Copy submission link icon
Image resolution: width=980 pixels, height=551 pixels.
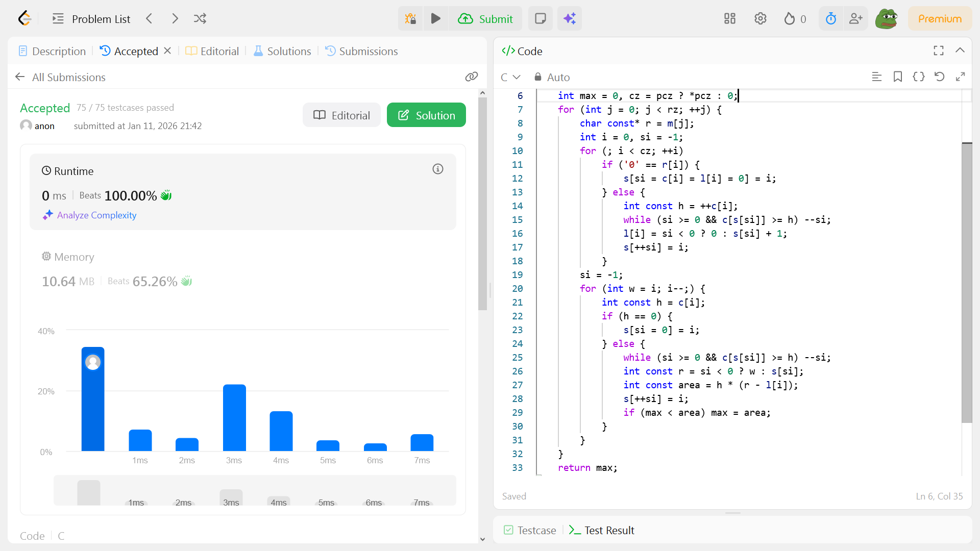pyautogui.click(x=471, y=77)
